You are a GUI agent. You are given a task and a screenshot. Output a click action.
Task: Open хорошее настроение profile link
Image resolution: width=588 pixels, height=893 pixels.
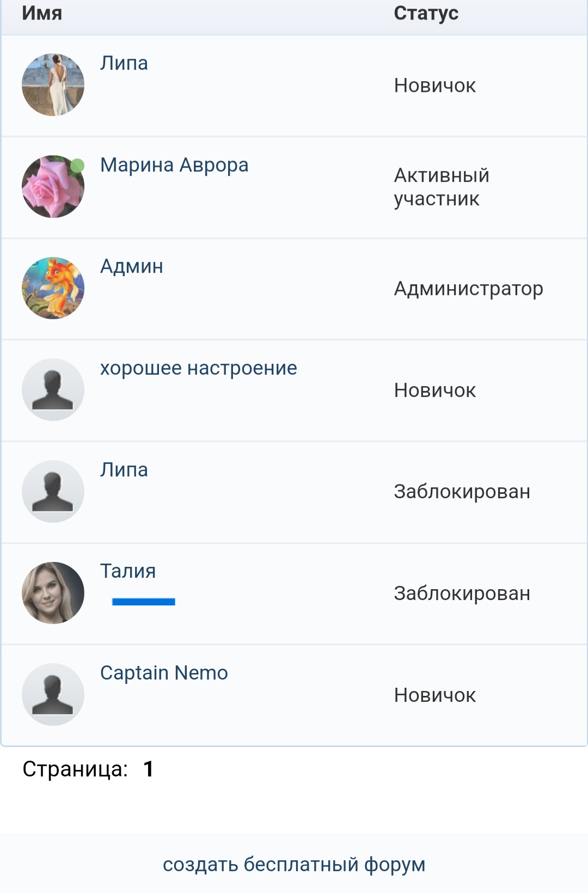tap(199, 368)
